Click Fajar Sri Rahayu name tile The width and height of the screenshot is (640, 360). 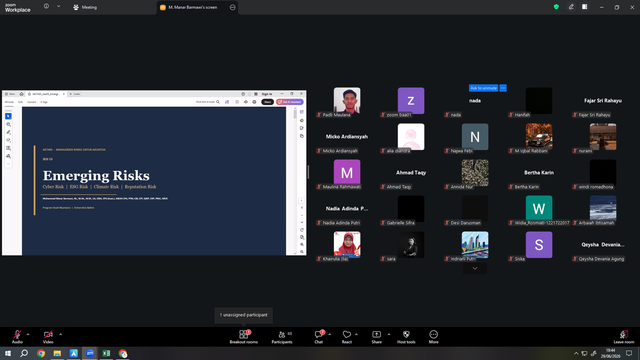pos(603,100)
